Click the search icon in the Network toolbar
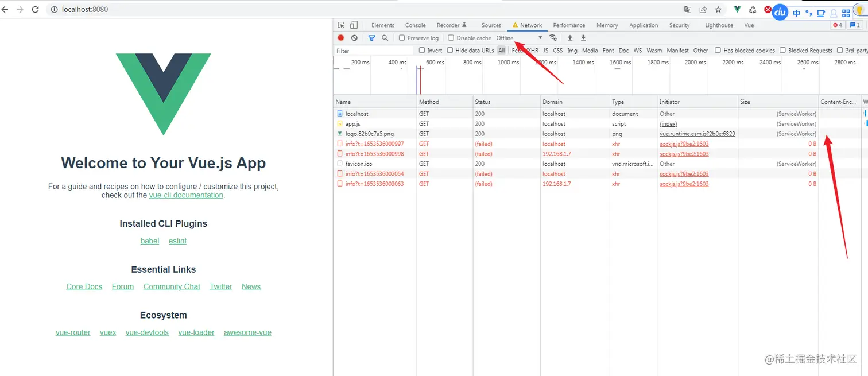 (x=385, y=37)
